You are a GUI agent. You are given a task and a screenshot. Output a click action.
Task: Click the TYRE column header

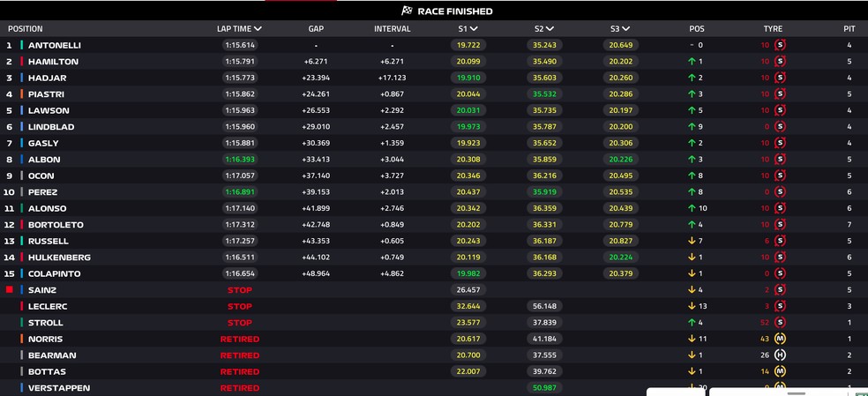tap(773, 29)
